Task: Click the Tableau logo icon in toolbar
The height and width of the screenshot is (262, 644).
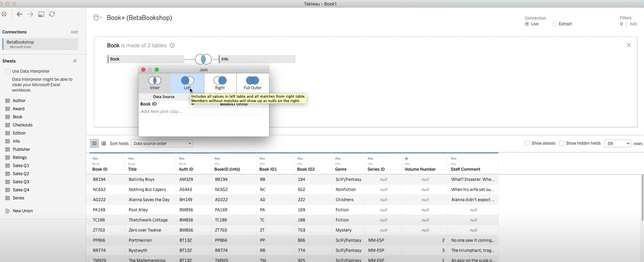Action: [x=5, y=14]
